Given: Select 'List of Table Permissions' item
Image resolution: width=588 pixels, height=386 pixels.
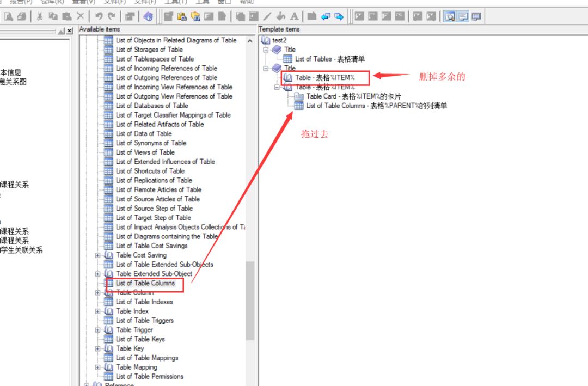Looking at the screenshot, I should 150,376.
